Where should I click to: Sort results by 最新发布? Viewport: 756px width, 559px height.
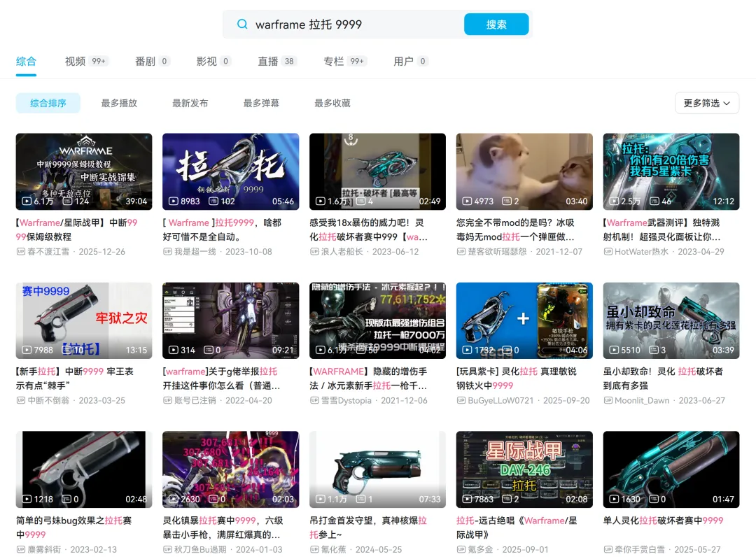click(x=190, y=103)
